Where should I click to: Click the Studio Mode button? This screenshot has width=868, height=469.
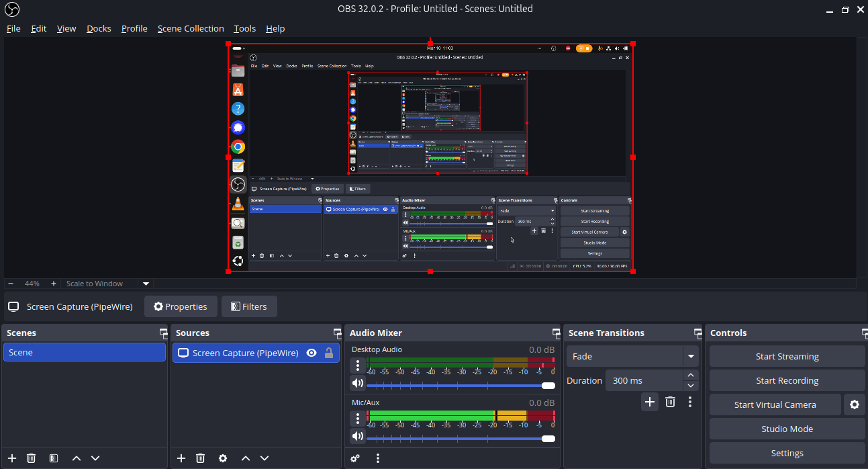tap(787, 429)
